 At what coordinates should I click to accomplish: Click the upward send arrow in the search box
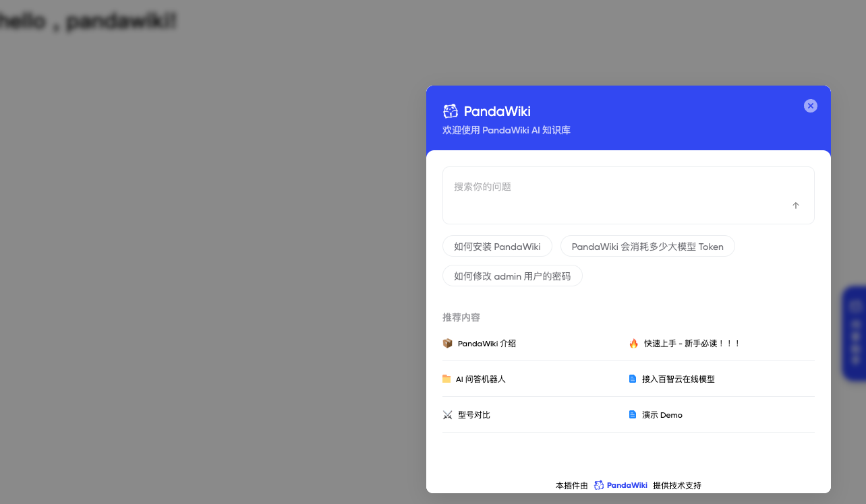[x=796, y=206]
